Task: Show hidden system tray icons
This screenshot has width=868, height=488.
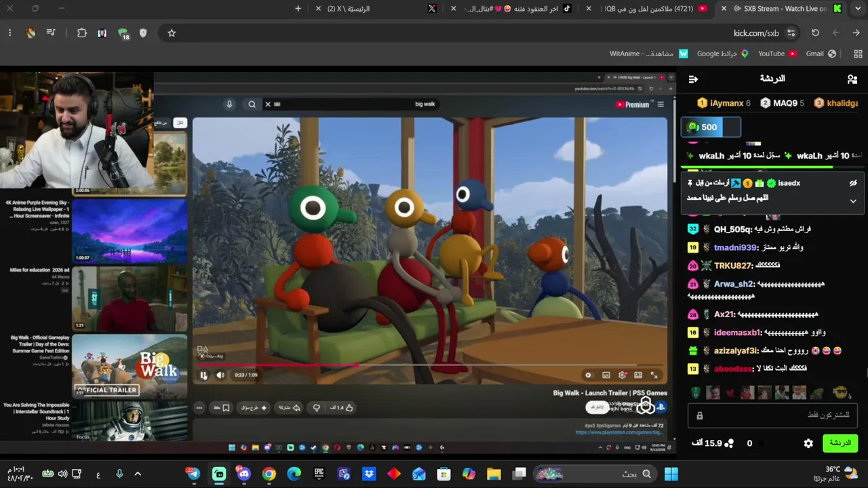Action: tap(138, 474)
